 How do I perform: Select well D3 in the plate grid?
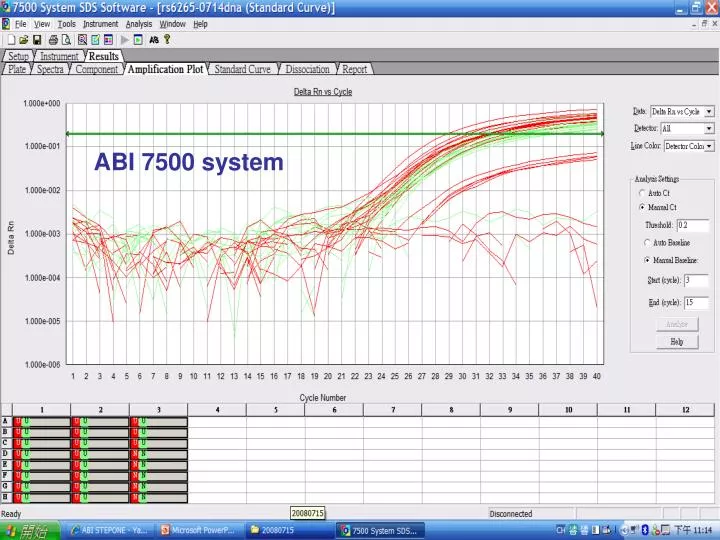[159, 454]
